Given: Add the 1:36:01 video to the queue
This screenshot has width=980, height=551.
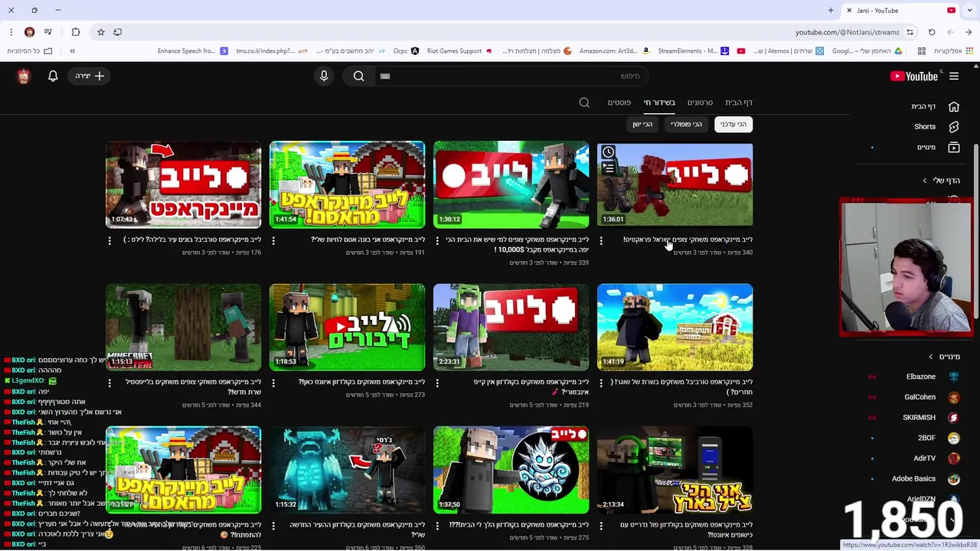Looking at the screenshot, I should [608, 168].
